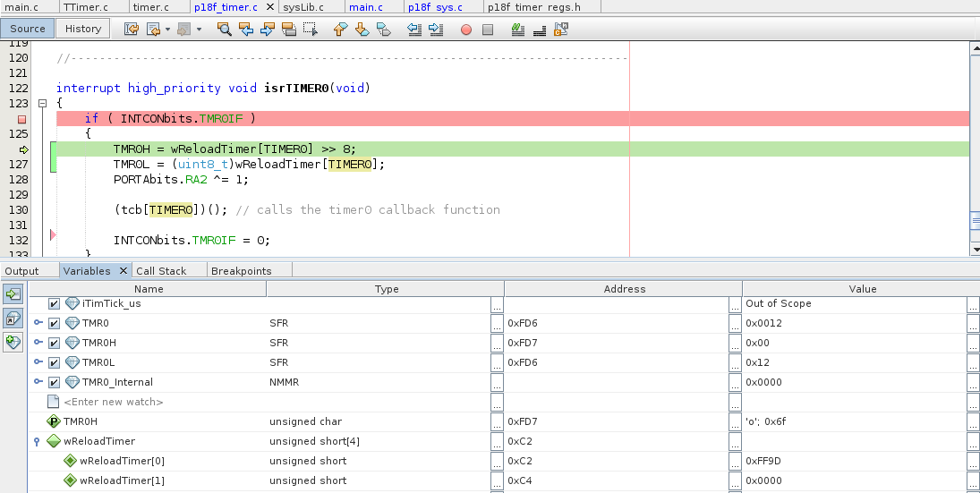Shift line right icon

coord(436,29)
